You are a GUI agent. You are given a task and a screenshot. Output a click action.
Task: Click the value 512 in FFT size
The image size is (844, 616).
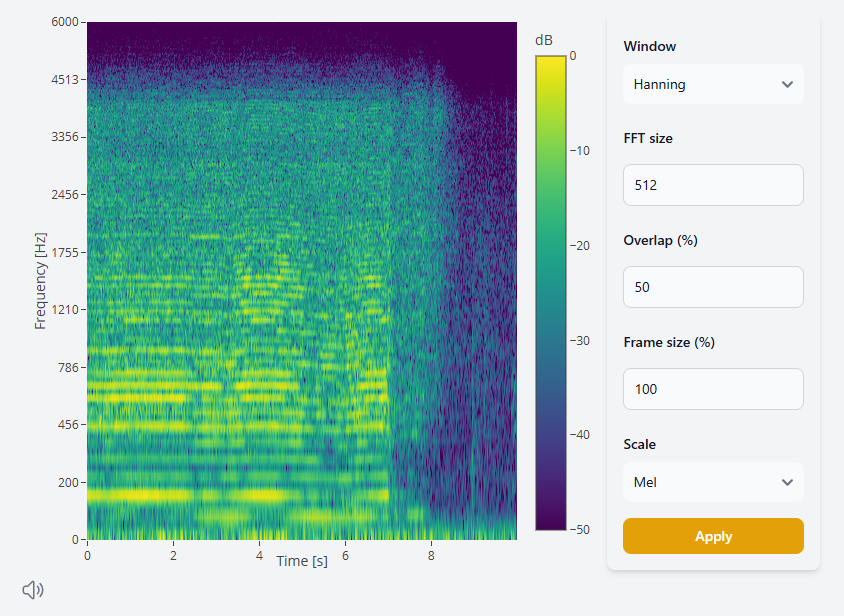649,185
